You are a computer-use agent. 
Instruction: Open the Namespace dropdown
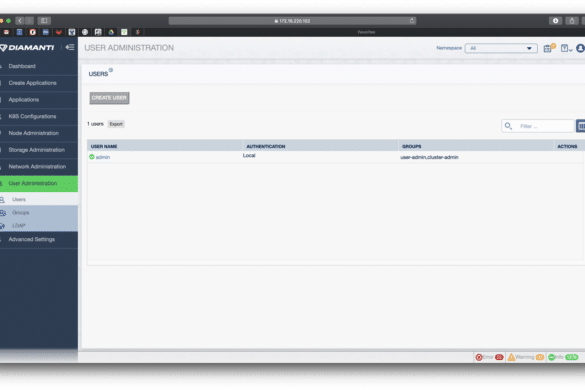[501, 48]
